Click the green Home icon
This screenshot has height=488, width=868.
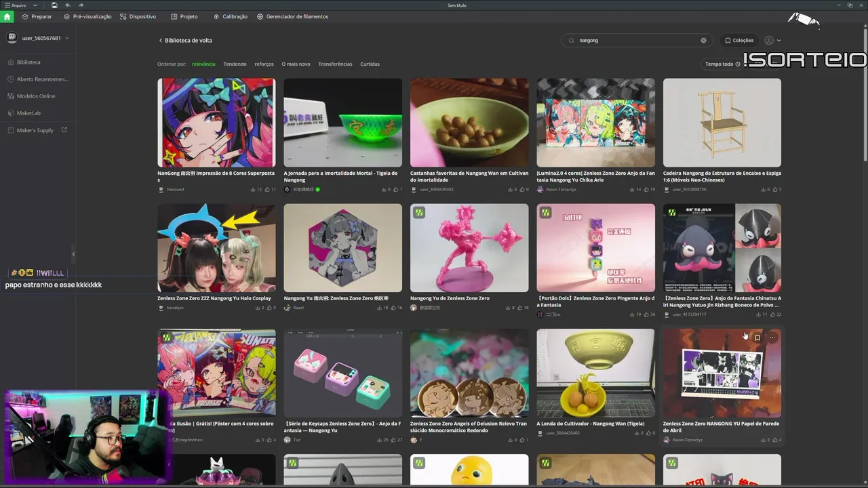click(7, 16)
